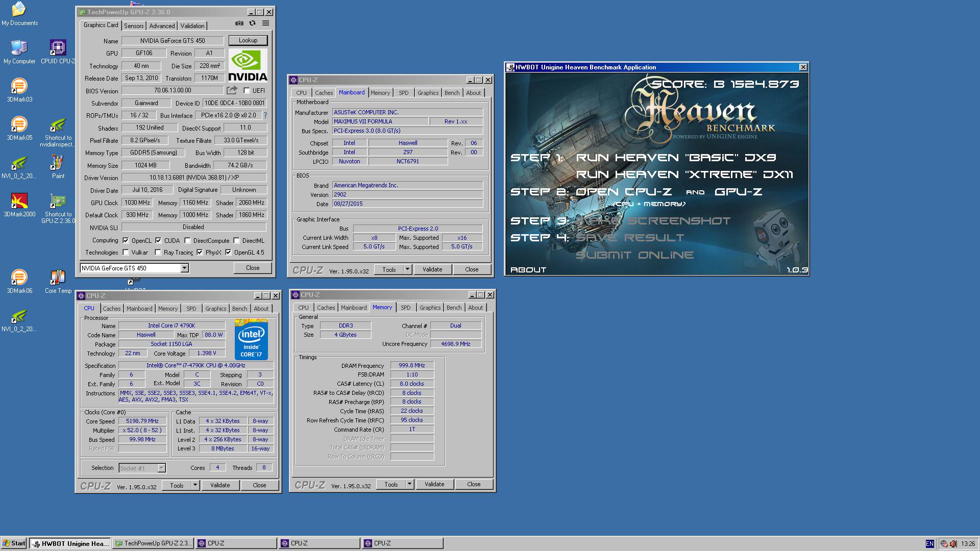
Task: Click the GPU-Z Lookup button
Action: 248,40
